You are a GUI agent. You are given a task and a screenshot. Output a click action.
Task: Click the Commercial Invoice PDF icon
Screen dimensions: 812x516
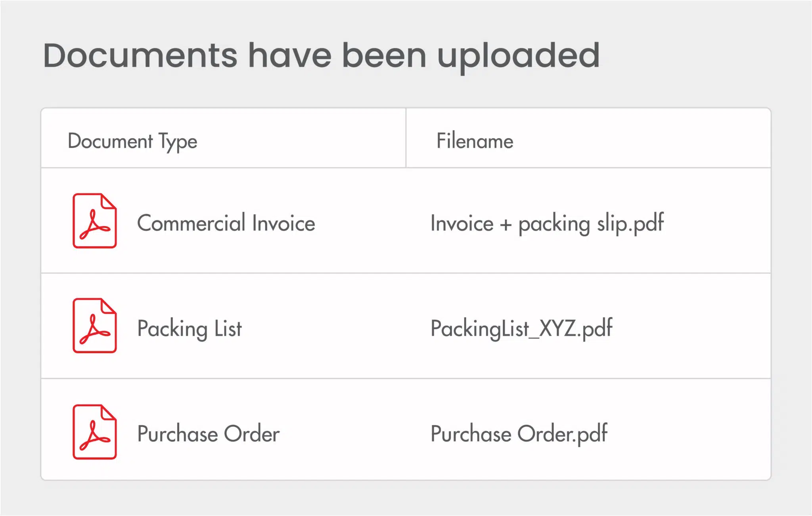click(x=94, y=221)
